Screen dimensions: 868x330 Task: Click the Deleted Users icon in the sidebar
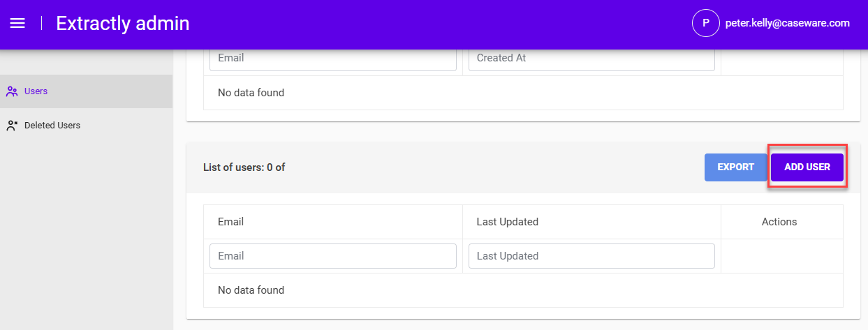pyautogui.click(x=12, y=126)
